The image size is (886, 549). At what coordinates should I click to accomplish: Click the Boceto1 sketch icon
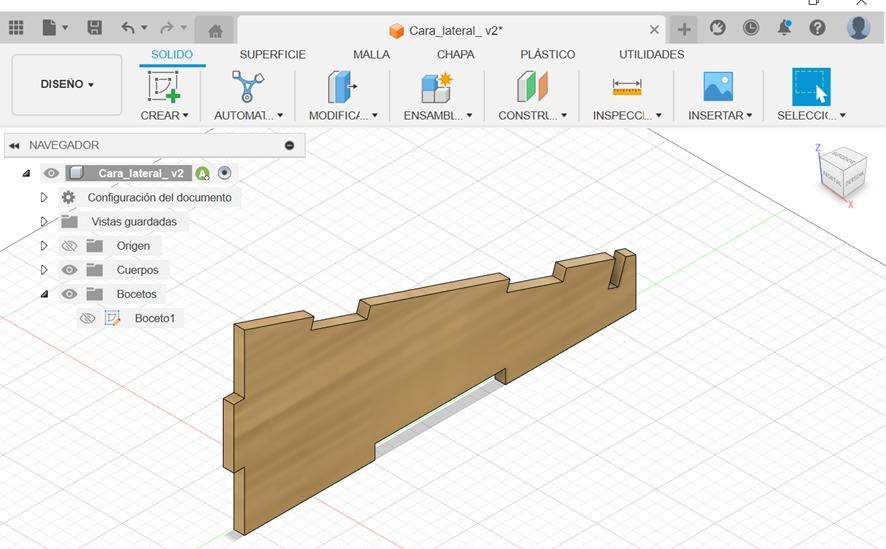tap(112, 318)
